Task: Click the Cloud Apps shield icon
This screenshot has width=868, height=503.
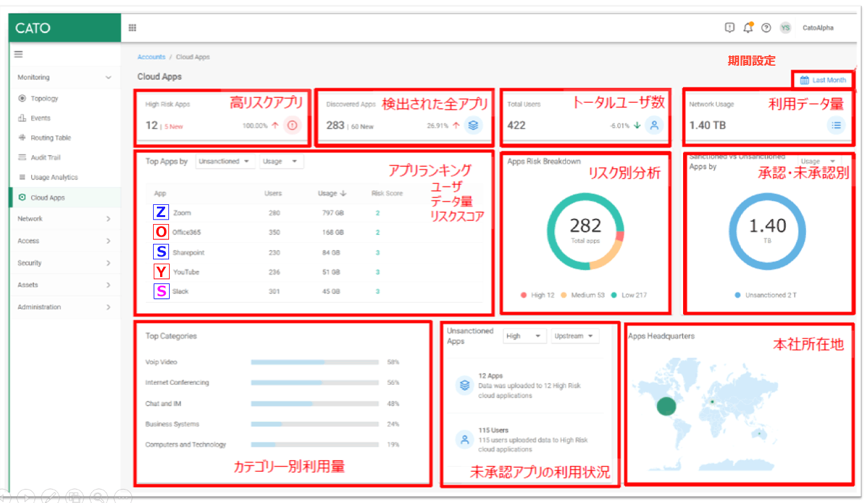Action: click(22, 198)
